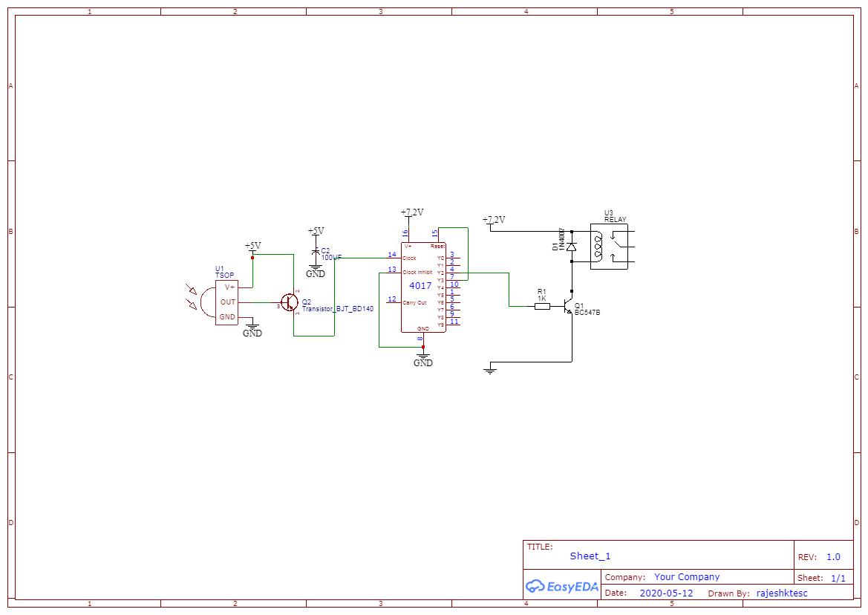Click the date 2020-05-12
868x615 pixels.
(x=666, y=593)
